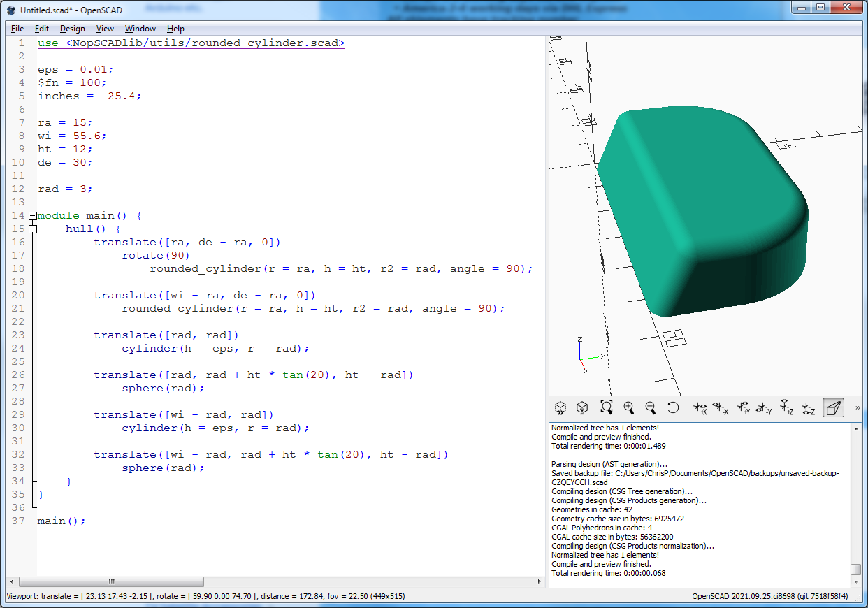868x608 pixels.
Task: Open the Design menu
Action: pos(72,29)
